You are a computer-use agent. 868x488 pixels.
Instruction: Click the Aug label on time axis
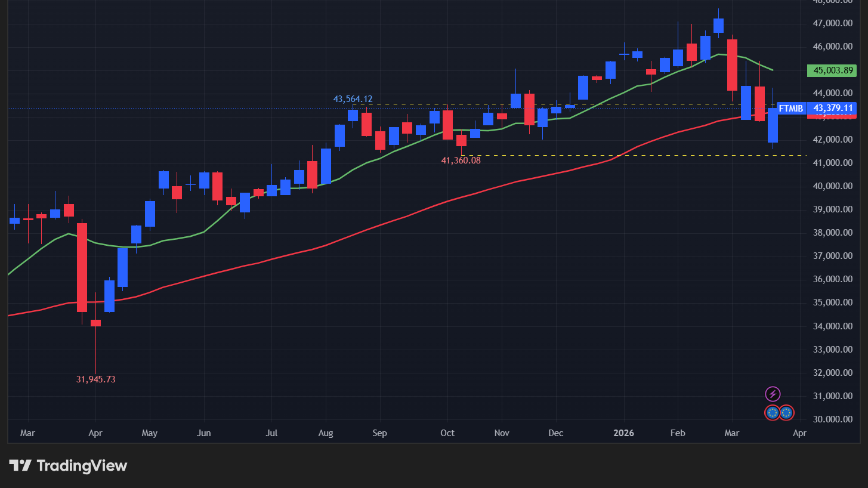click(x=326, y=433)
